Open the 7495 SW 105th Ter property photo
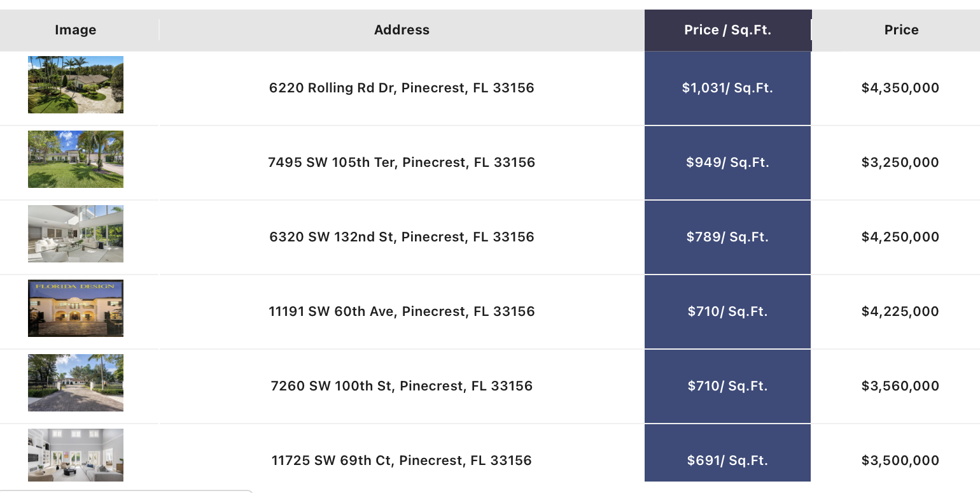 (76, 159)
